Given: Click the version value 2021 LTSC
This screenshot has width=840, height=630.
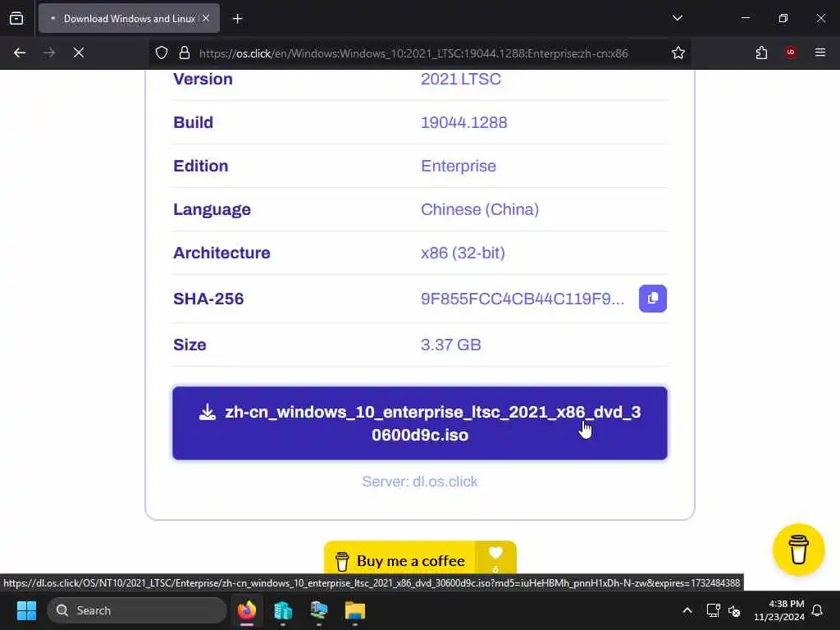Looking at the screenshot, I should 461,79.
